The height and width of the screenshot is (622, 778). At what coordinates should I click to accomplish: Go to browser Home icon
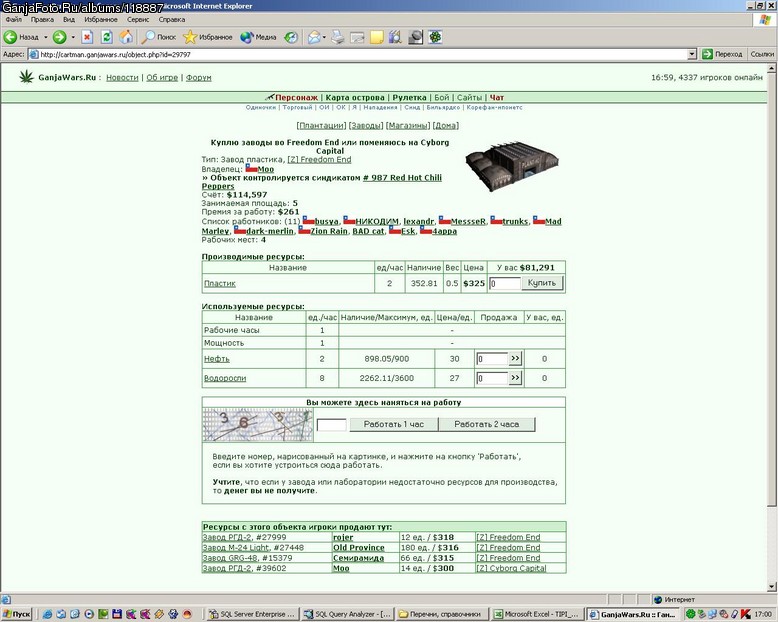(x=126, y=37)
